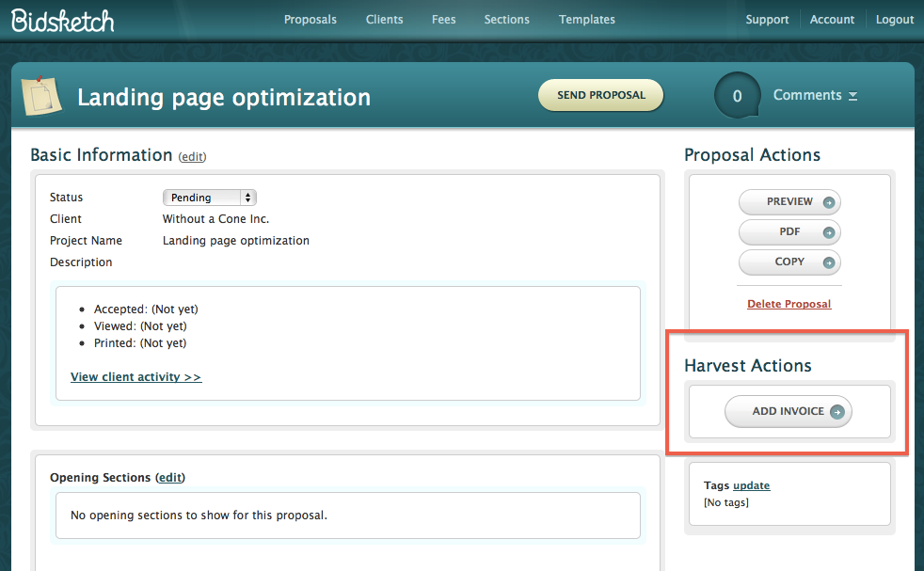Image resolution: width=924 pixels, height=571 pixels.
Task: Click the [No tags] text
Action: 726,502
